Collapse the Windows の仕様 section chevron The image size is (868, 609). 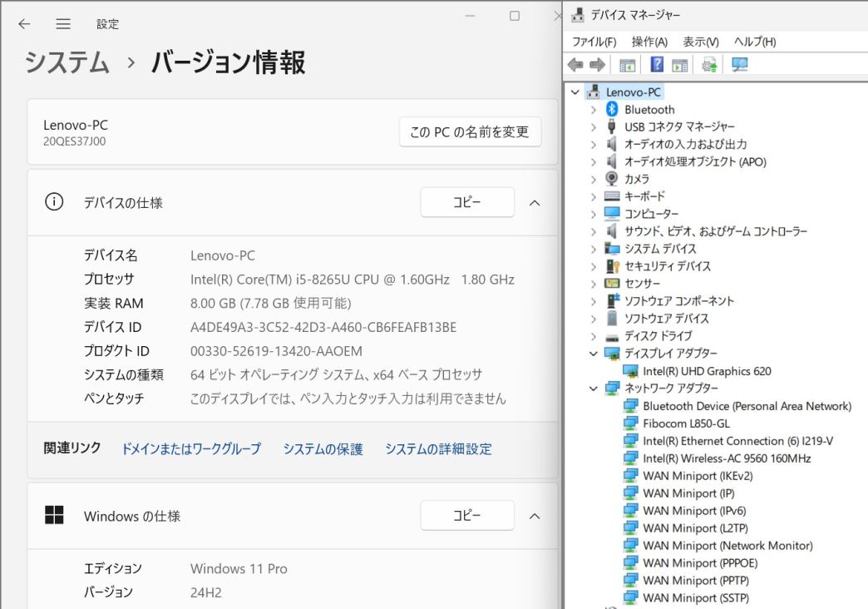pyautogui.click(x=535, y=516)
